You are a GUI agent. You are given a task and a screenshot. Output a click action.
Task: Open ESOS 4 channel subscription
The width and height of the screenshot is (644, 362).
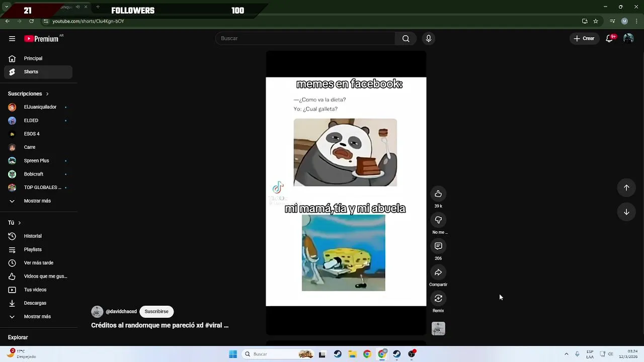click(38, 134)
